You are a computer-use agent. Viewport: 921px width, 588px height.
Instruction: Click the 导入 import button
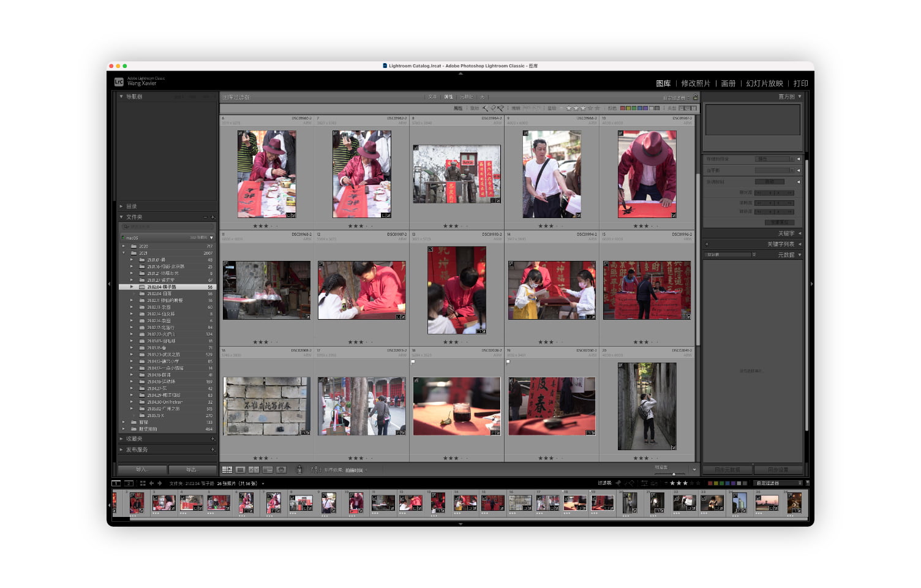tap(141, 469)
